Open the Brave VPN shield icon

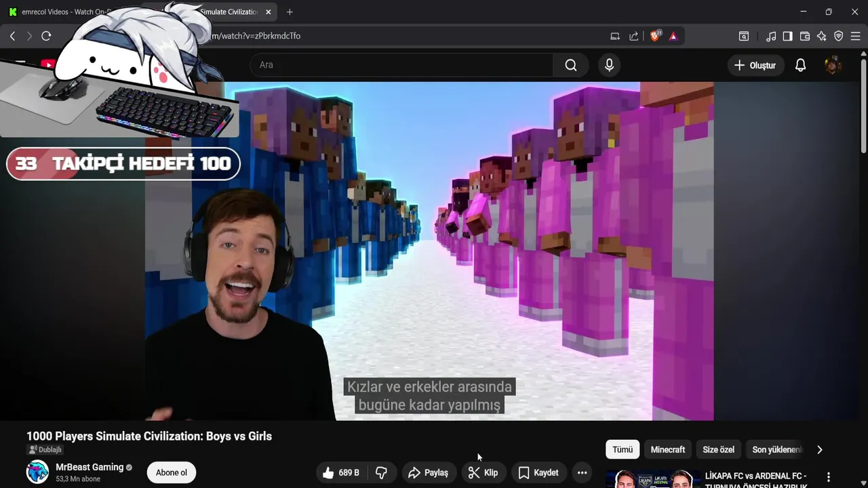click(x=839, y=37)
